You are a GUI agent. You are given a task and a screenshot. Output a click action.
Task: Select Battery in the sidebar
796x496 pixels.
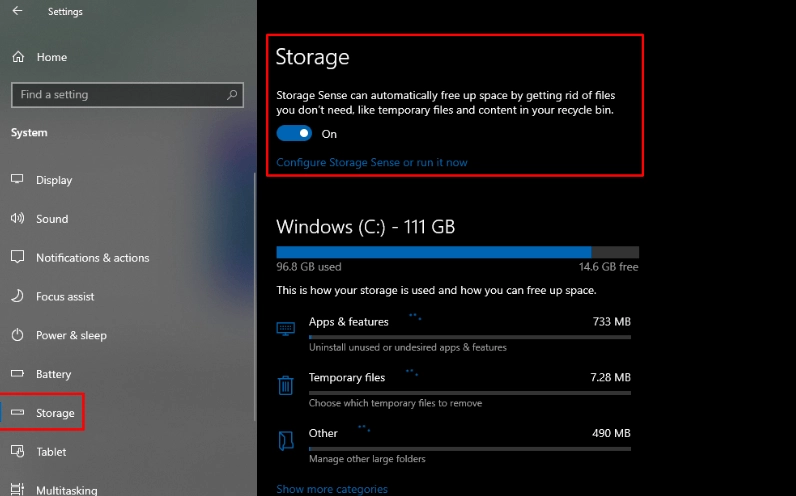click(x=53, y=374)
